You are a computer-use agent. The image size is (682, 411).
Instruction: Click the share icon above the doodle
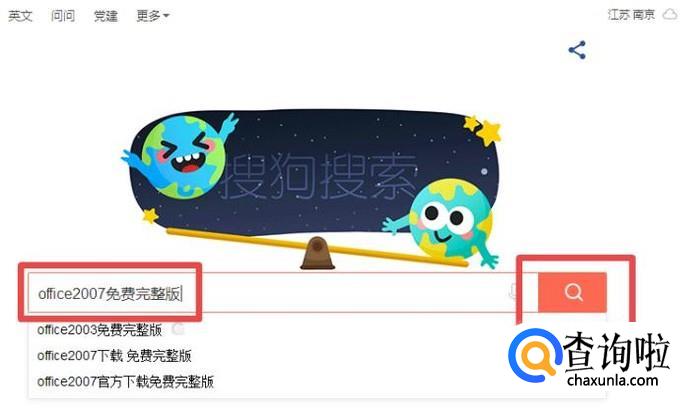tap(577, 50)
